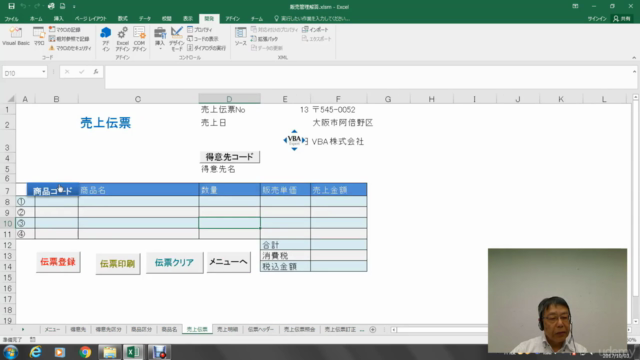
Task: Click the Select All corner triangle
Action: pyautogui.click(x=11, y=99)
